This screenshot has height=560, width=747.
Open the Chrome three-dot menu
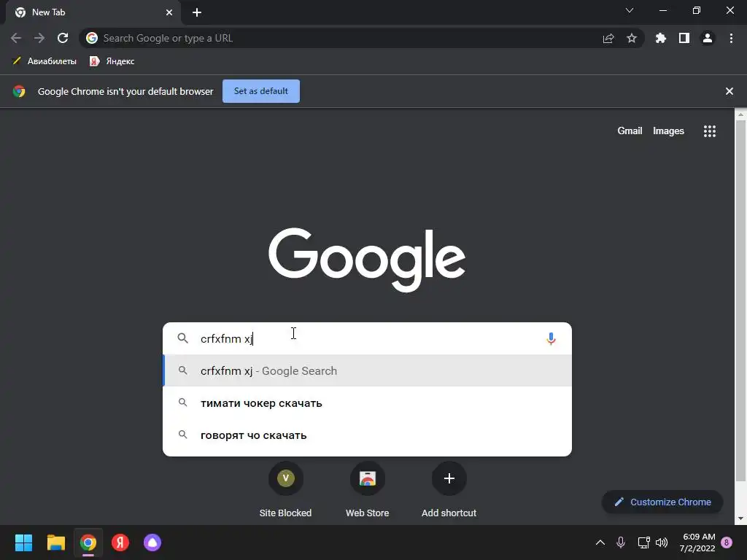coord(731,38)
